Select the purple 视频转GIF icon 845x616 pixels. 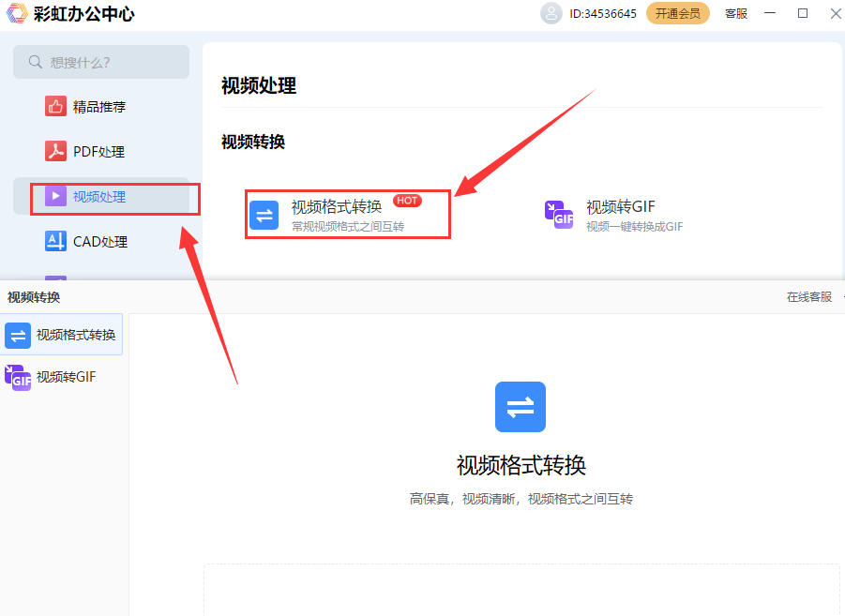[560, 215]
